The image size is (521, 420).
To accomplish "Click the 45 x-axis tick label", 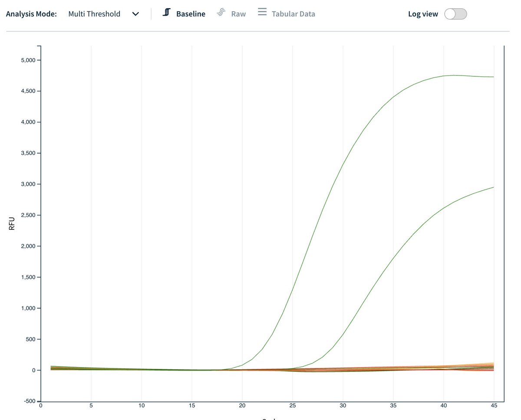I will coord(494,406).
